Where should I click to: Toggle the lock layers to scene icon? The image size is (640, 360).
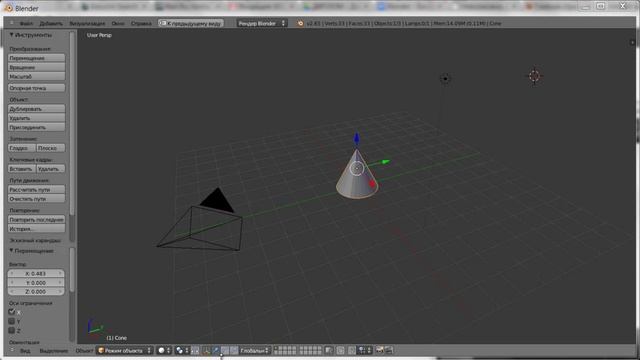coord(329,351)
